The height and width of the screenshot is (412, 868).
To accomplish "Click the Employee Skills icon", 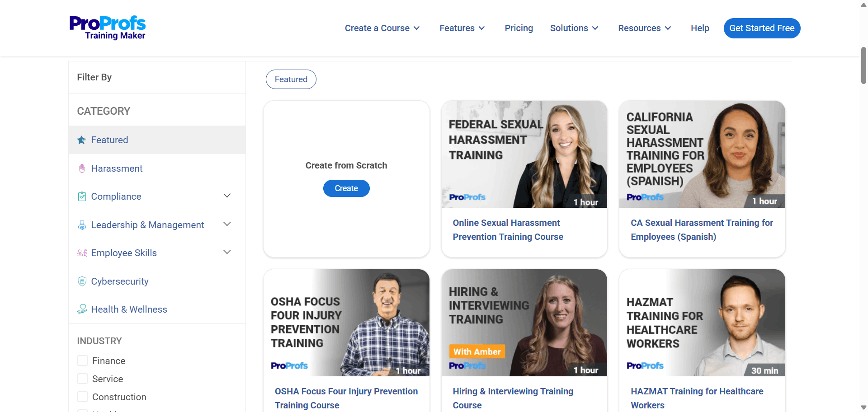I will [x=82, y=253].
